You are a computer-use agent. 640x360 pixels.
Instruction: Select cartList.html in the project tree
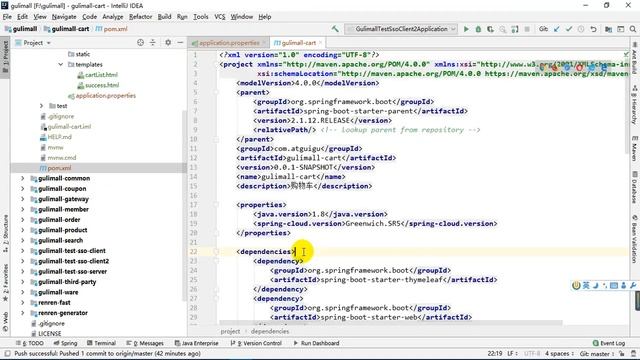pos(101,75)
